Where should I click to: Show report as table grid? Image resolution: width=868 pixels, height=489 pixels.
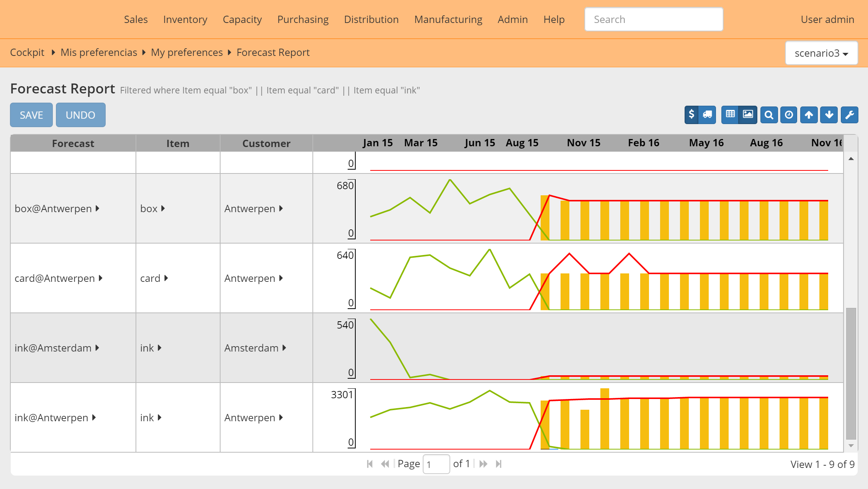(730, 114)
